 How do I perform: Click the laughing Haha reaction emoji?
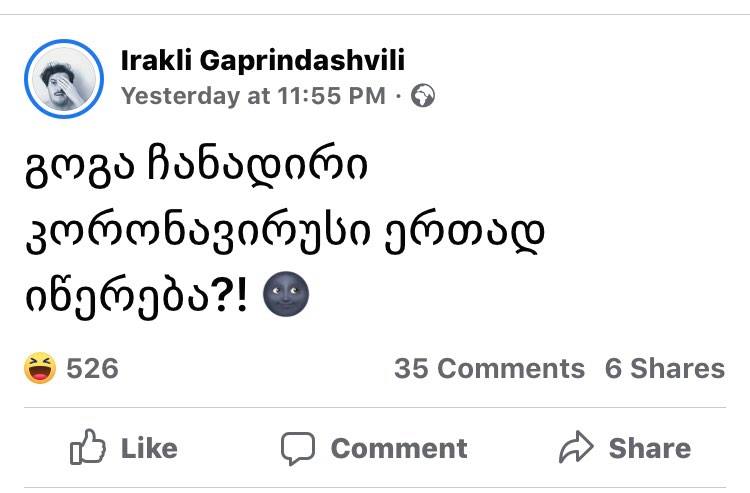(x=41, y=368)
